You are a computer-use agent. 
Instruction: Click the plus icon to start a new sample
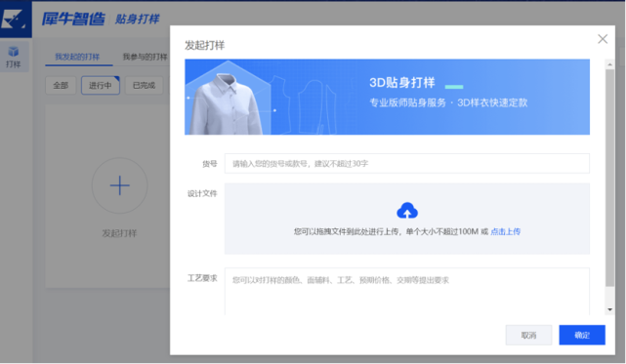[x=120, y=185]
